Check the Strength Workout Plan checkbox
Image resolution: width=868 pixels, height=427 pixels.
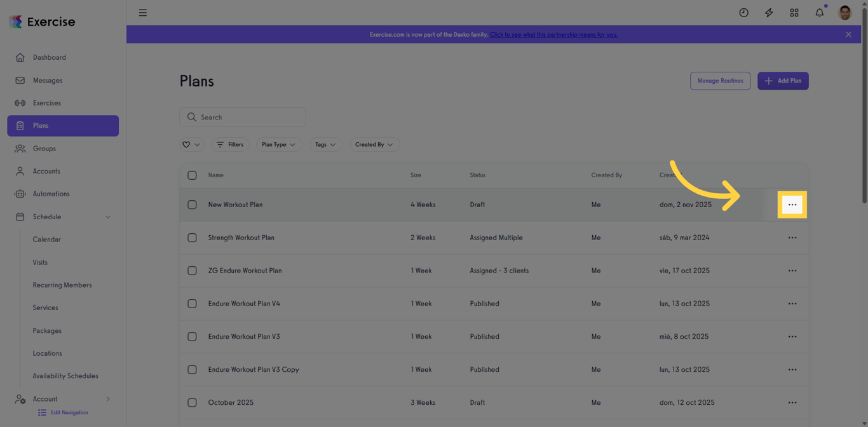[x=192, y=238]
